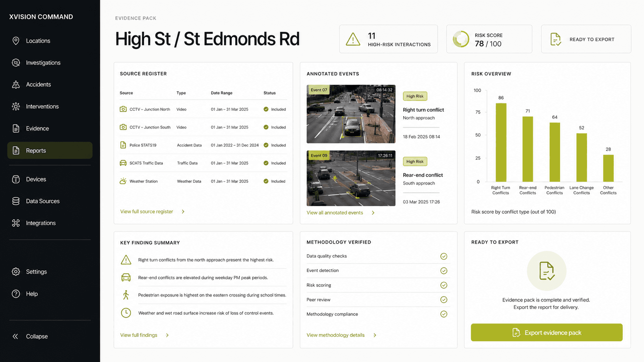Toggle the Methodology compliance checkmark
Viewport: 644px width, 362px height.
(x=444, y=314)
